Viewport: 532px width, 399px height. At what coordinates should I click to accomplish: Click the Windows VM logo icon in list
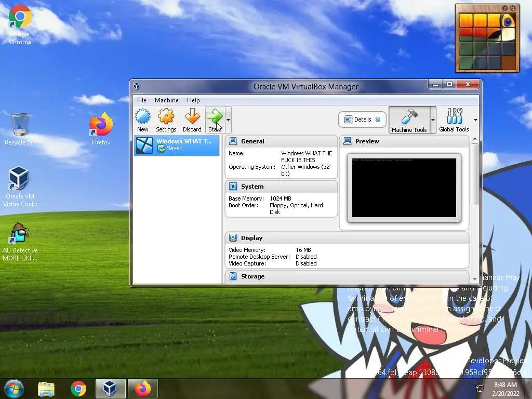tap(144, 145)
